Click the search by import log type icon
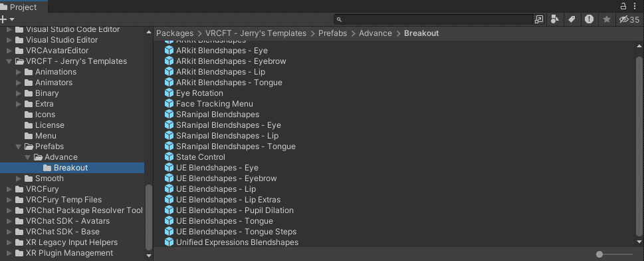Viewport: 644px width, 261px height. (589, 19)
